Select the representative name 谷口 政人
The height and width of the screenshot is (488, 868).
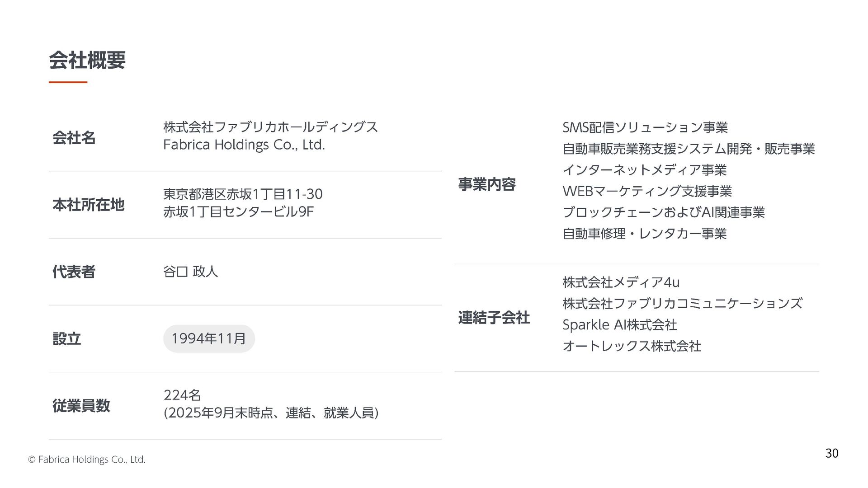click(190, 272)
